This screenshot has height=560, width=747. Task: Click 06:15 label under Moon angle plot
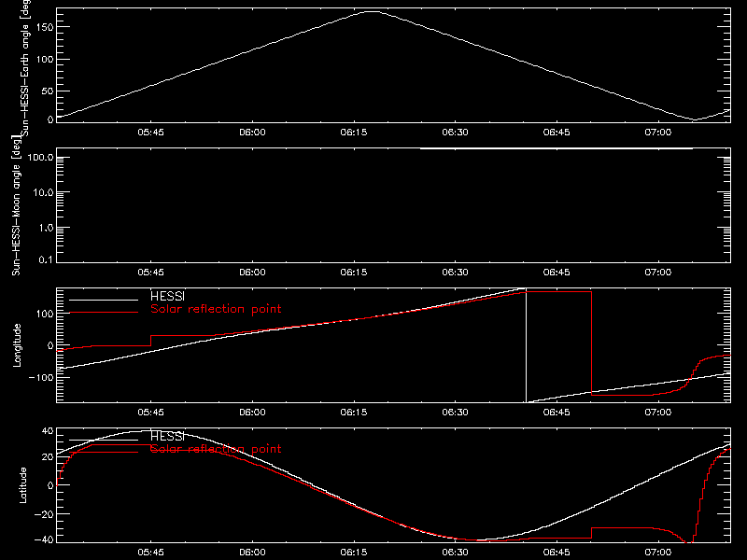click(x=354, y=273)
